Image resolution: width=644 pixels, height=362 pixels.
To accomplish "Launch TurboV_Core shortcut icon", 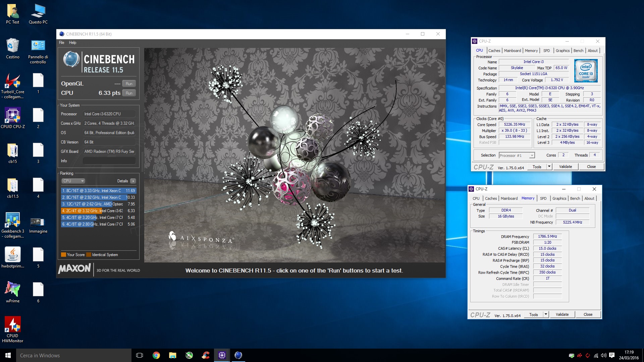I will tap(13, 86).
